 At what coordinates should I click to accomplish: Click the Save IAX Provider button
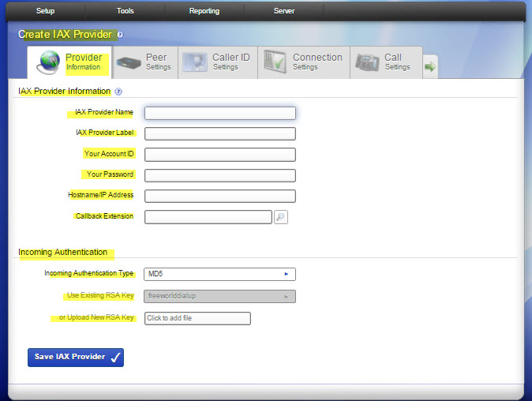point(76,358)
